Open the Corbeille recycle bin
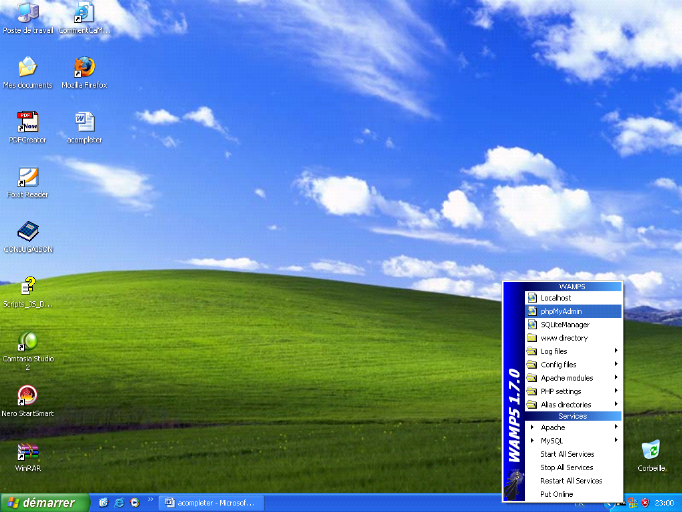This screenshot has height=512, width=682. click(651, 450)
